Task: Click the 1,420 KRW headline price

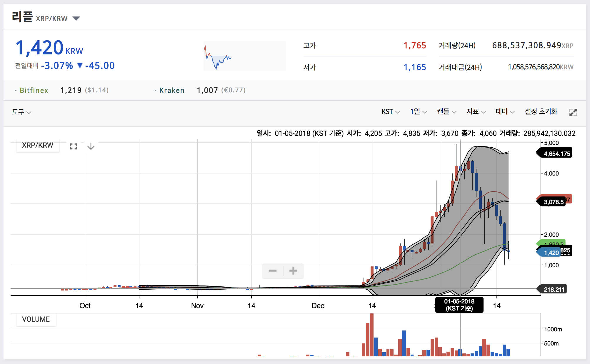Action: 49,48
